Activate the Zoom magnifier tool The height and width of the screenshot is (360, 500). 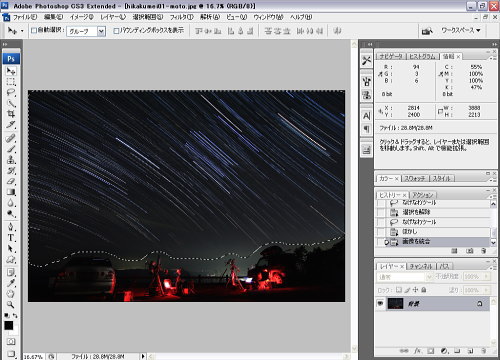click(x=11, y=304)
